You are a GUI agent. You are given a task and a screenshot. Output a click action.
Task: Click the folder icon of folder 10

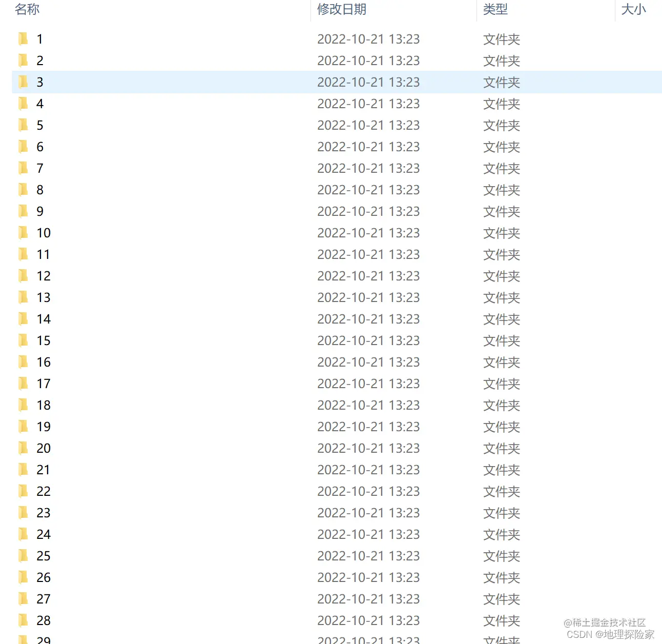tap(23, 233)
